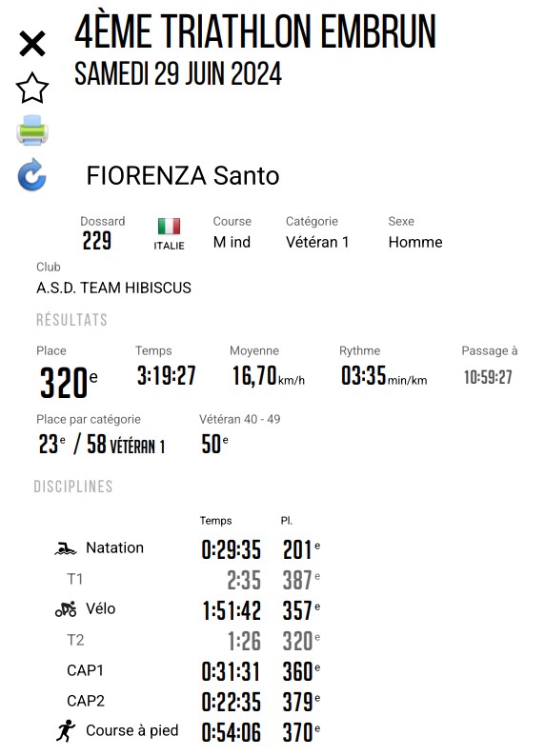Click the Vélo time 1:51:42
545x756 pixels.
point(232,610)
